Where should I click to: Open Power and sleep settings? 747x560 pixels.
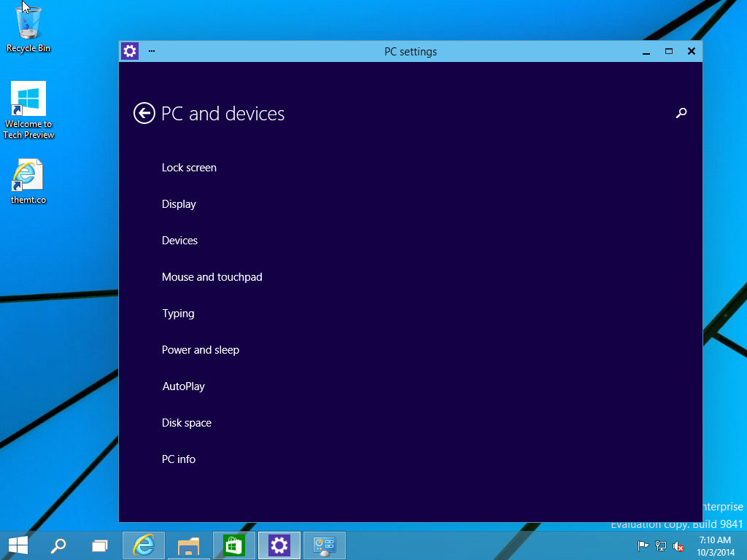[x=201, y=350]
